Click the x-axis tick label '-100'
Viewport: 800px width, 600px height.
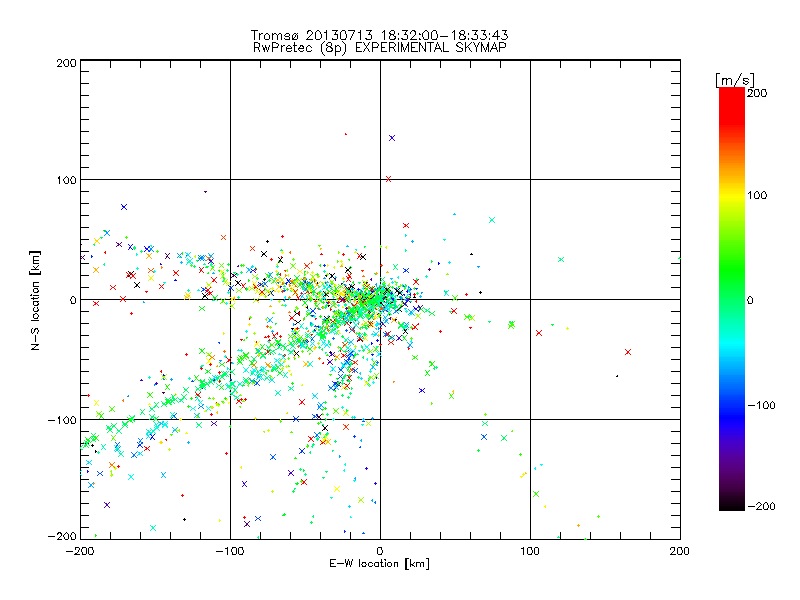click(x=230, y=551)
